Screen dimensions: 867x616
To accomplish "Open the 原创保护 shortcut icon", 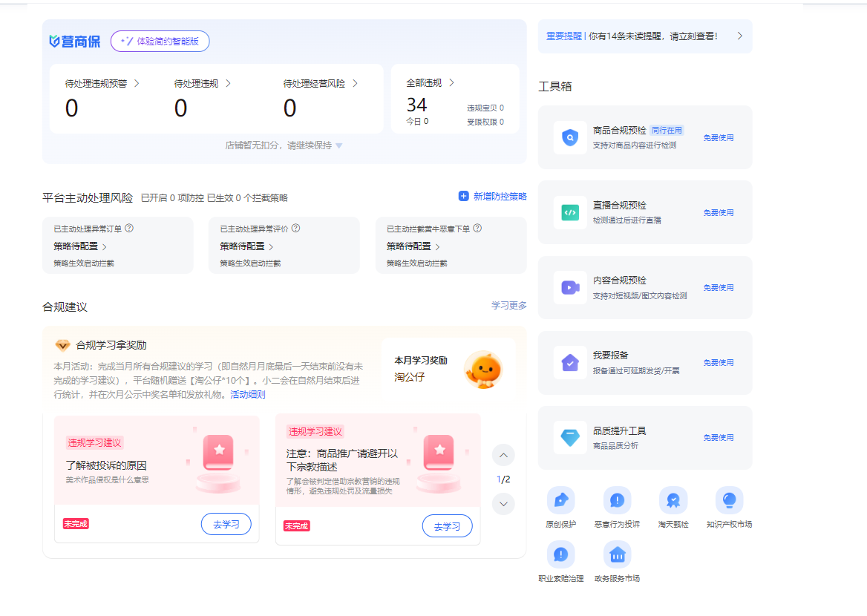I will point(560,500).
